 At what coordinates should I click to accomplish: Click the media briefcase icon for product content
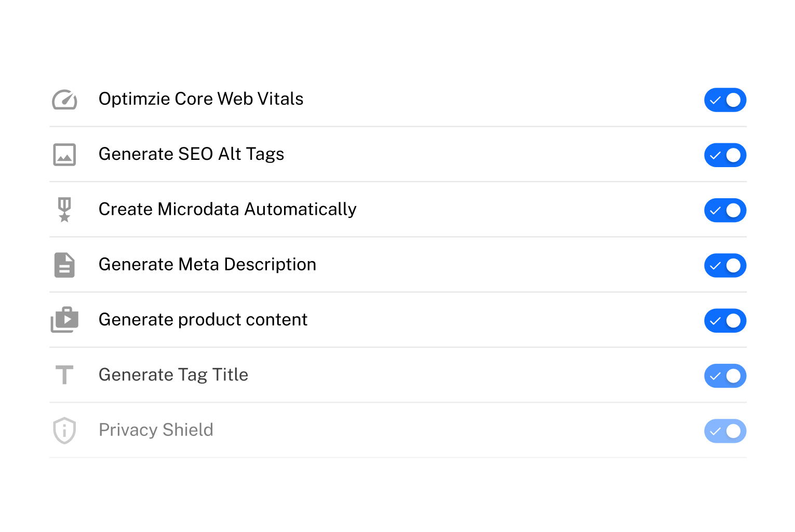(x=64, y=320)
